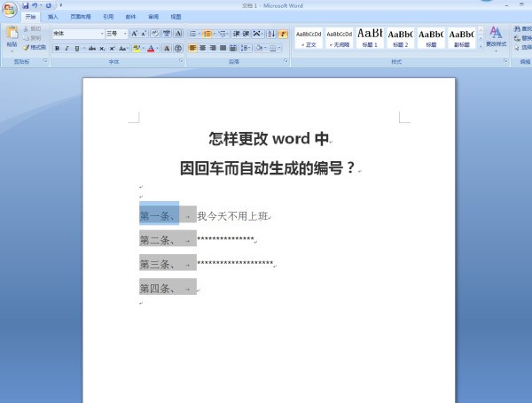The width and height of the screenshot is (532, 403).
Task: Toggle the numbered list button
Action: [x=207, y=34]
